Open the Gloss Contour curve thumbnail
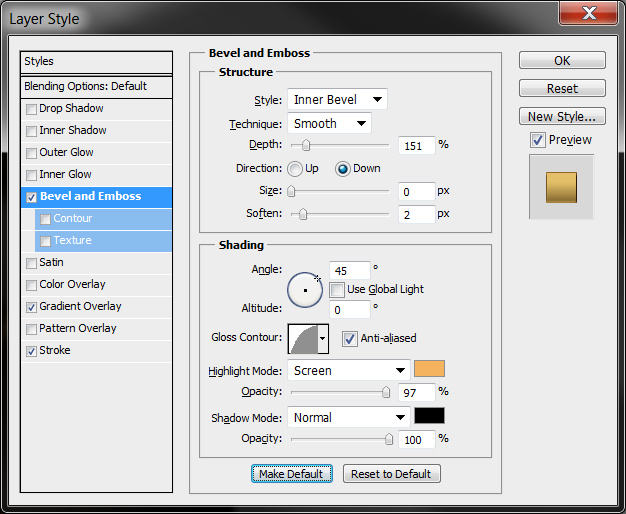The image size is (626, 514). [x=302, y=339]
